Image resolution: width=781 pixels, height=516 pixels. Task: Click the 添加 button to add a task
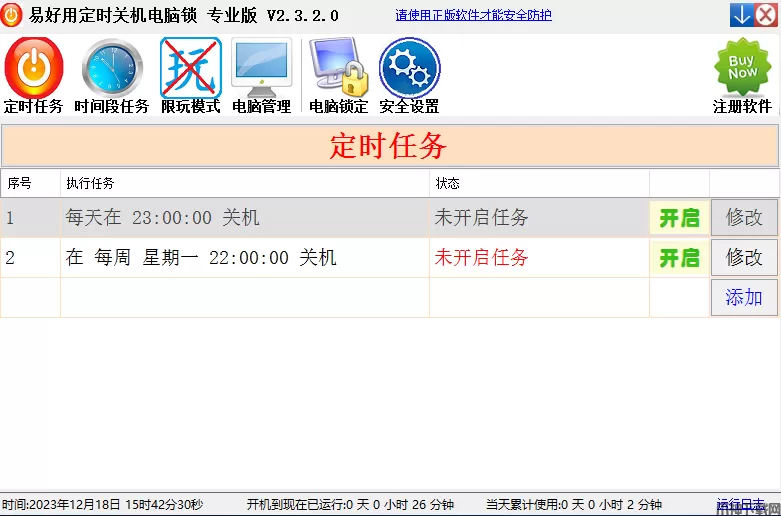click(x=744, y=297)
